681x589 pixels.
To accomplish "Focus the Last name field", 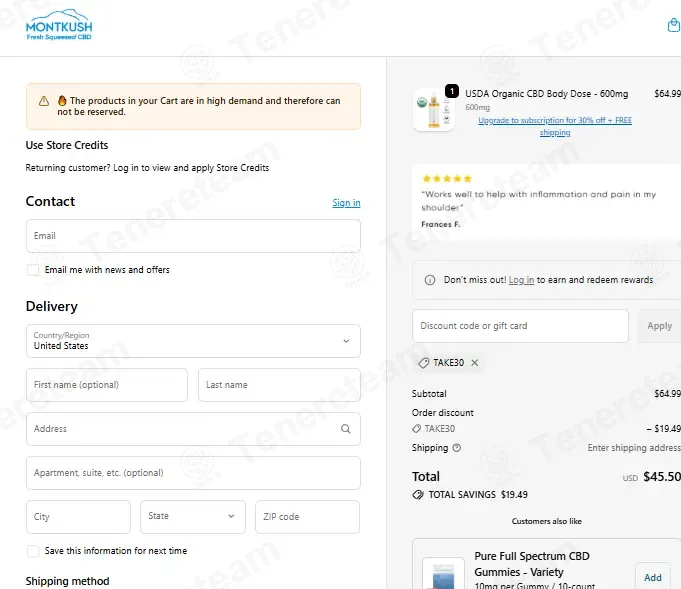I will [279, 385].
